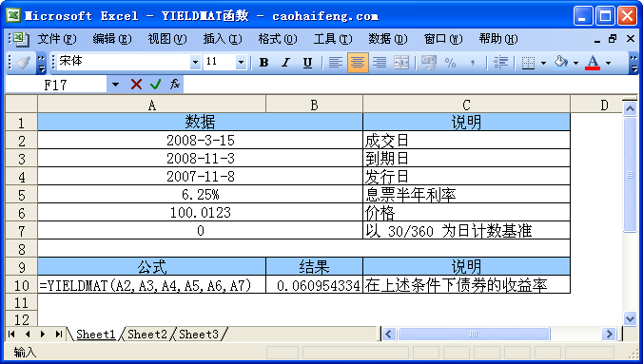Viewport: 643px width, 364px height.
Task: Minimize the workbook window
Action: click(x=597, y=40)
